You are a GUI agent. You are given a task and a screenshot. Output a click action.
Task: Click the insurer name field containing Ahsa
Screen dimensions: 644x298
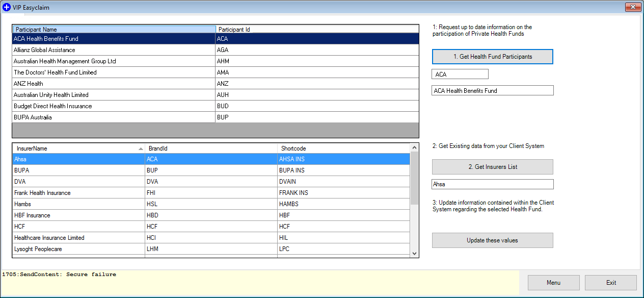pyautogui.click(x=493, y=184)
